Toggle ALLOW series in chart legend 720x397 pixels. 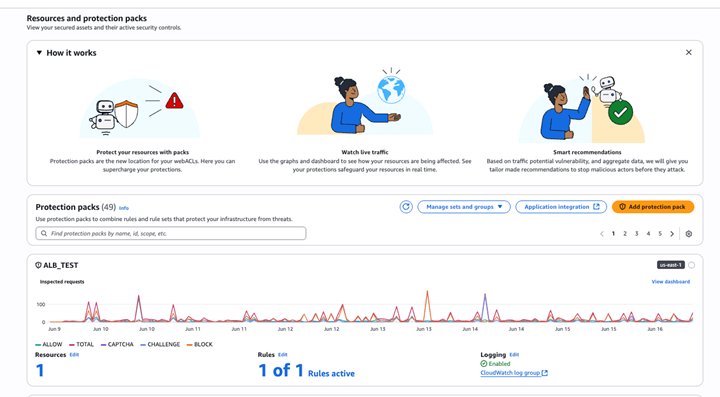pos(49,344)
